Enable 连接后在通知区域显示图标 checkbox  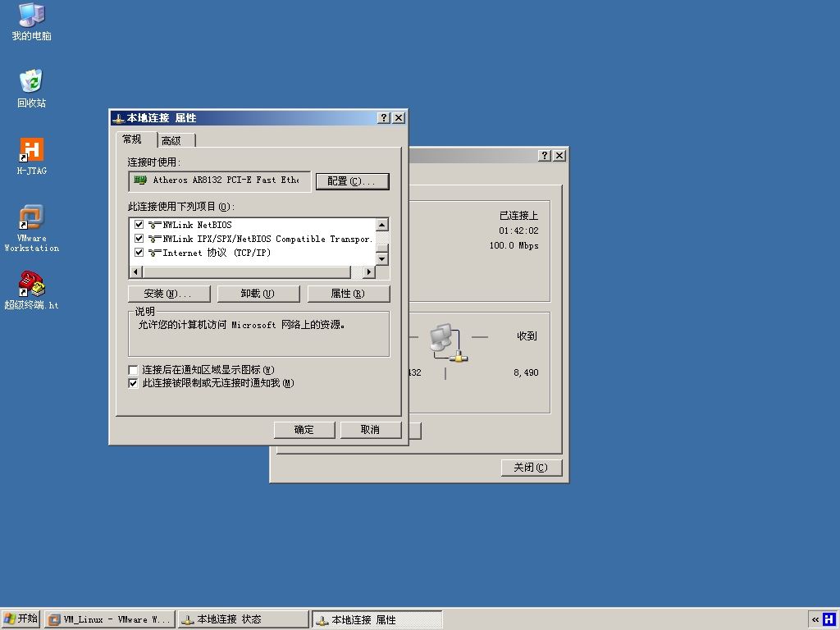tap(134, 370)
